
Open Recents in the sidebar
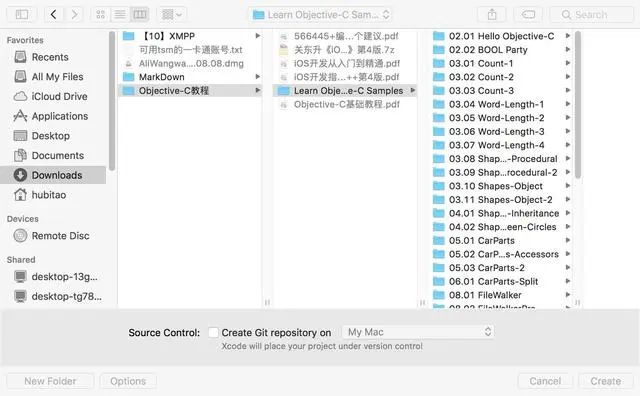click(x=53, y=57)
